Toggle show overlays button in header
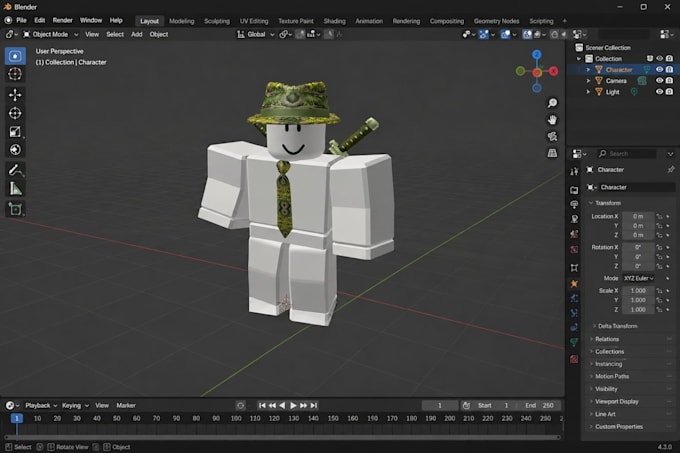Viewport: 680px width, 453px height. click(x=505, y=34)
